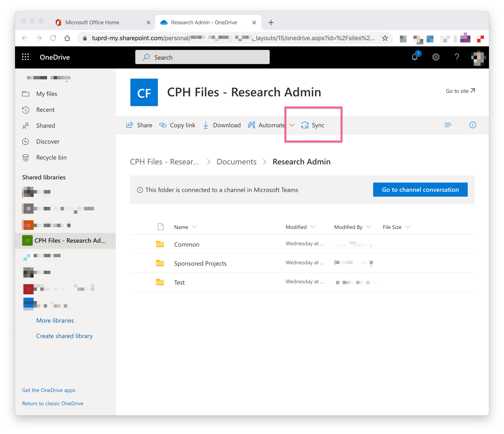
Task: Open the notifications bell
Action: pyautogui.click(x=415, y=57)
